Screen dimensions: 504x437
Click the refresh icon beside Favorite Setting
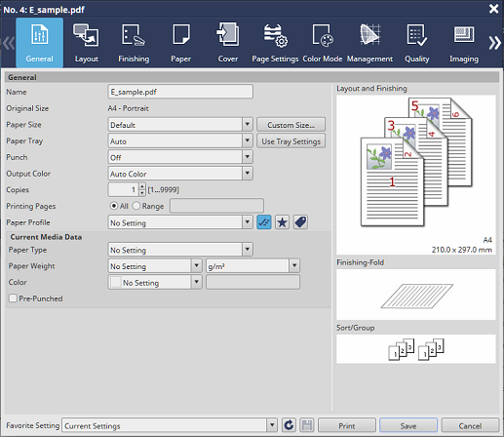pyautogui.click(x=289, y=425)
